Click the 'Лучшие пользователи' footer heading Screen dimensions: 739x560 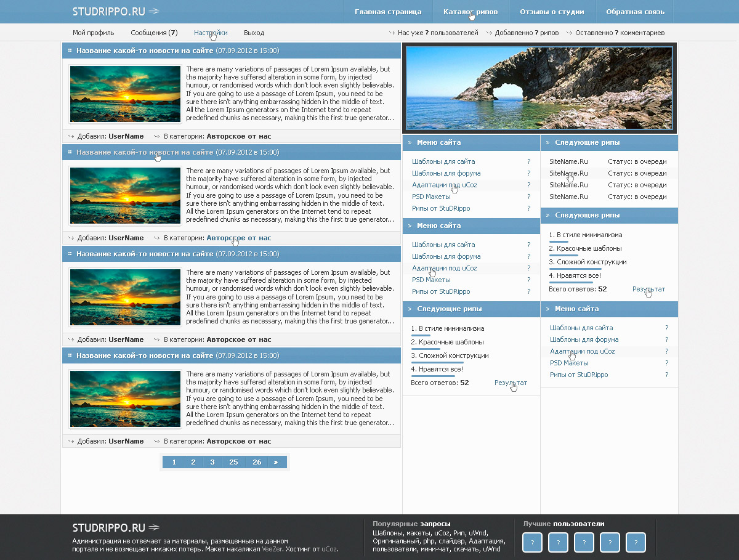tap(563, 524)
